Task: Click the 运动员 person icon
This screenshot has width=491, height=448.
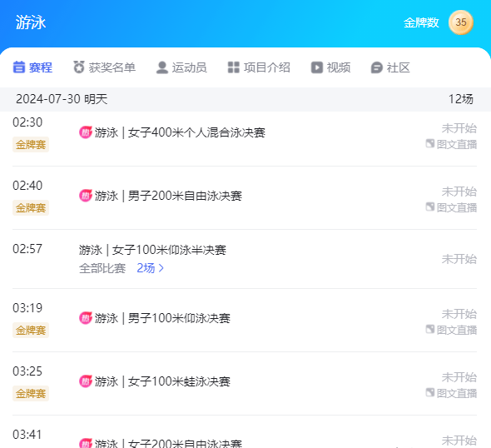Action: [162, 67]
